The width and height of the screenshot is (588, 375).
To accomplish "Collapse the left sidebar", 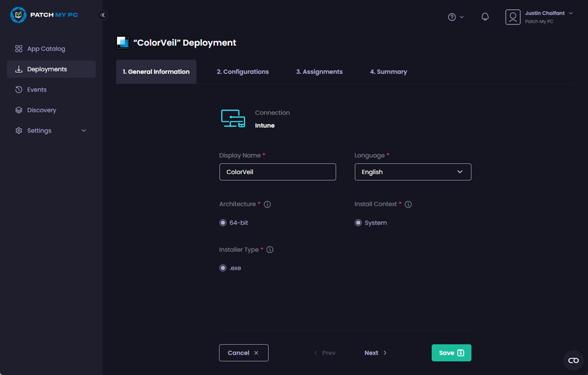I will pos(103,14).
